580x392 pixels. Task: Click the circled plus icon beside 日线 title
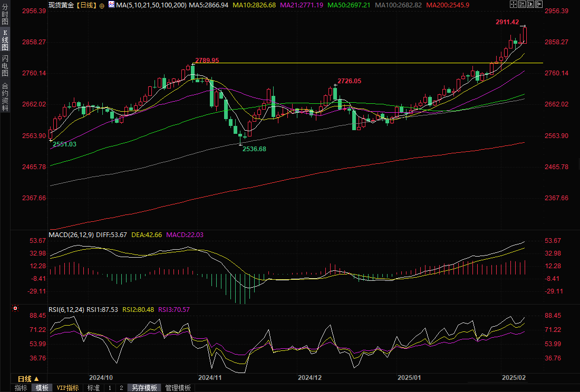102,5
